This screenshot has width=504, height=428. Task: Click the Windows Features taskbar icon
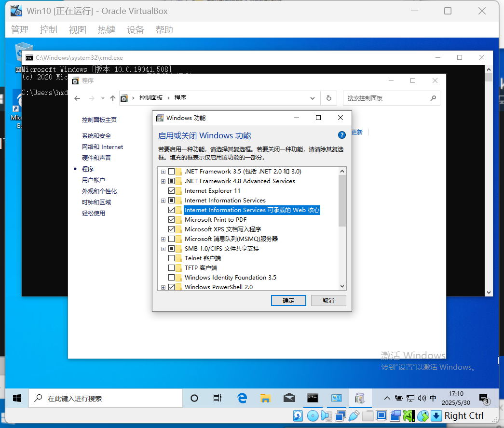pyautogui.click(x=360, y=398)
